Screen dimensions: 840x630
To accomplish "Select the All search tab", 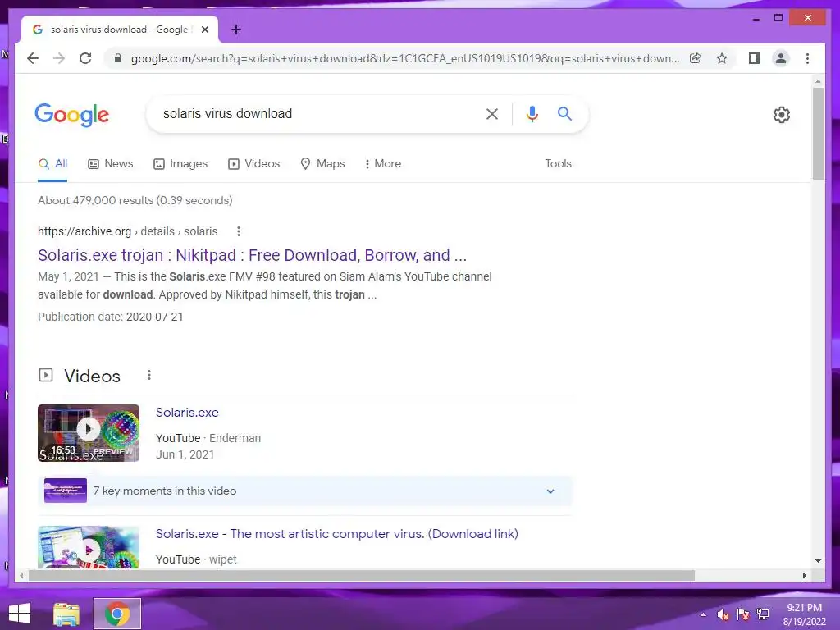I will [x=52, y=163].
